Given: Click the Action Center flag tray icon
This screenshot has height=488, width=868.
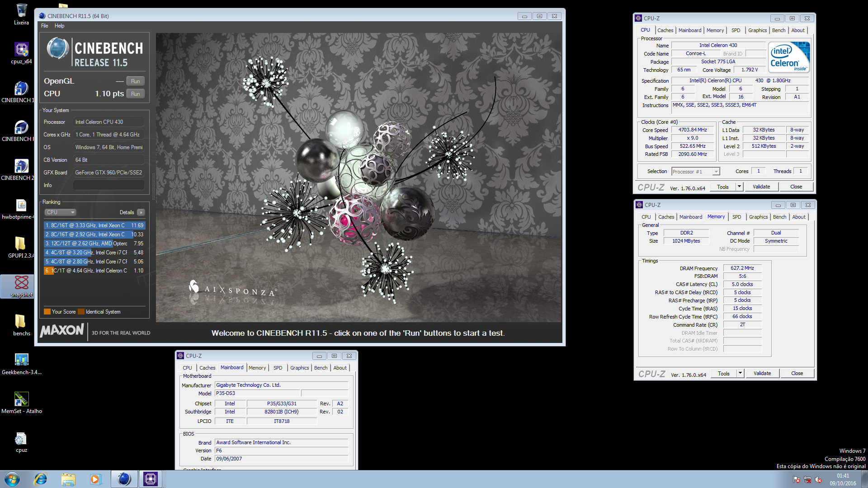Looking at the screenshot, I should pyautogui.click(x=797, y=480).
